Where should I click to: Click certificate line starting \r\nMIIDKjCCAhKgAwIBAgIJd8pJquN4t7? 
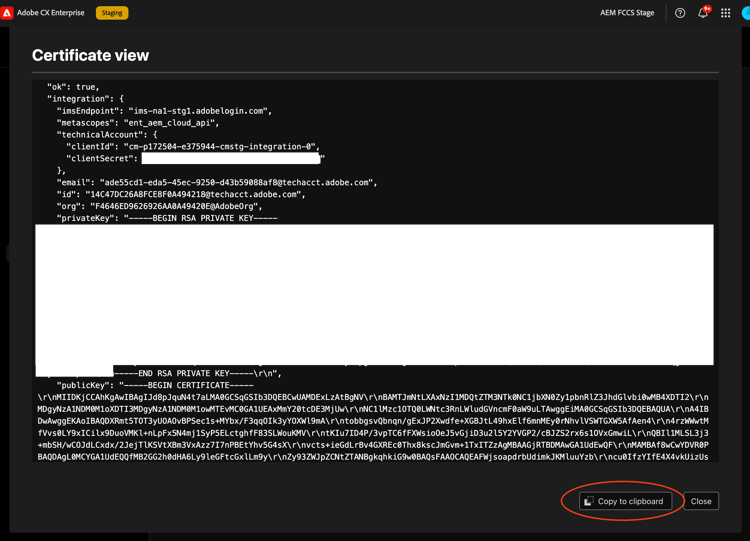pyautogui.click(x=373, y=397)
